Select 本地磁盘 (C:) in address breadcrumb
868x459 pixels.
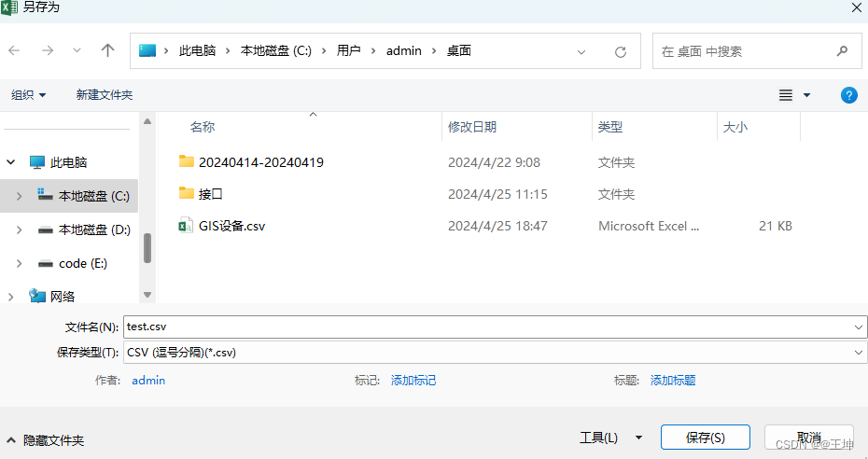pos(275,51)
